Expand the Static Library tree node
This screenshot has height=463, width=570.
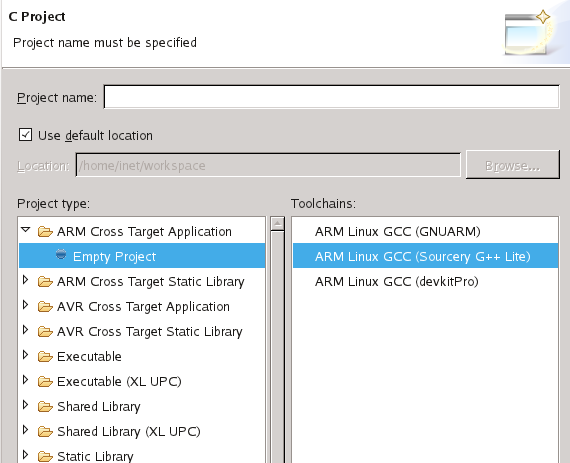click(x=25, y=455)
